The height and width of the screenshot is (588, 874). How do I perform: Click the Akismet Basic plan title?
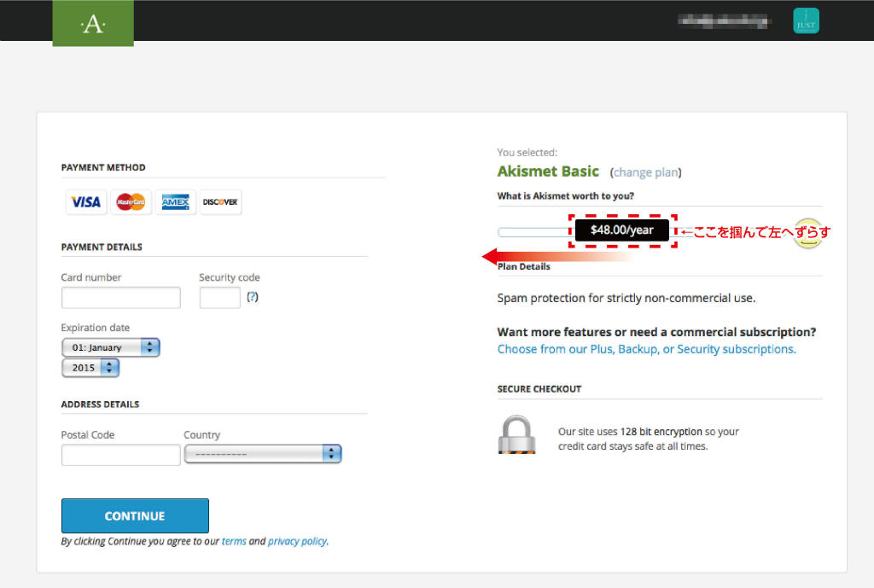coord(548,171)
